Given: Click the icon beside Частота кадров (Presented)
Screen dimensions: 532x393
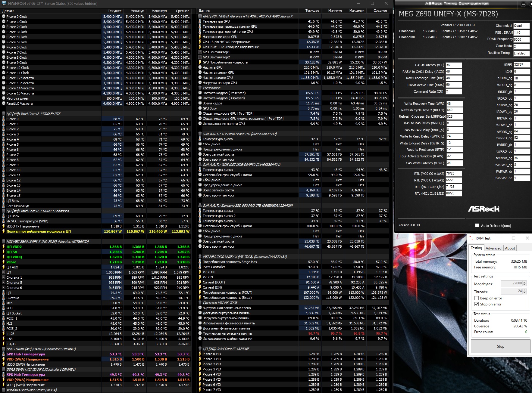Looking at the screenshot, I should pyautogui.click(x=200, y=93).
